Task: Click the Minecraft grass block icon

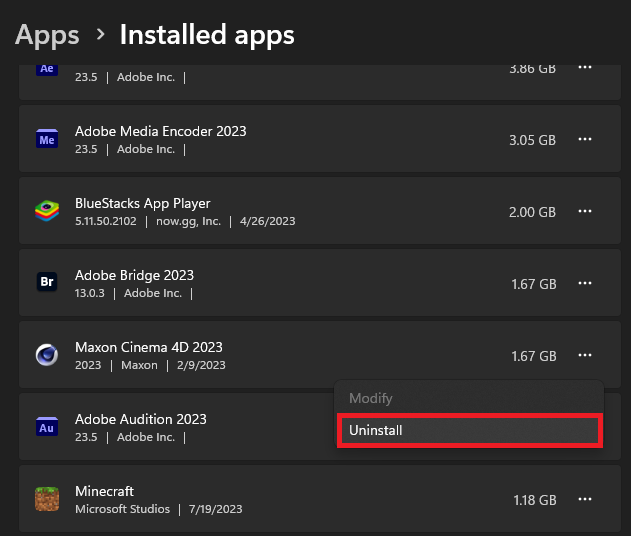Action: [46, 500]
